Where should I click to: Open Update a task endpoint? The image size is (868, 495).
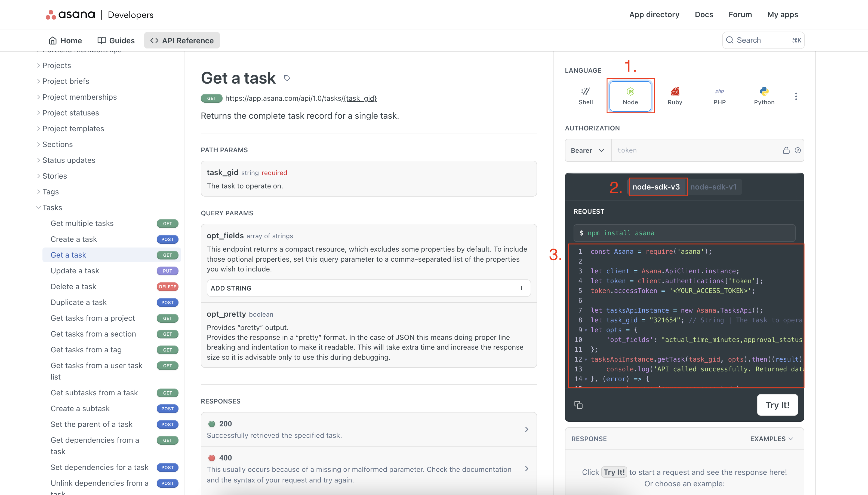[112, 271]
